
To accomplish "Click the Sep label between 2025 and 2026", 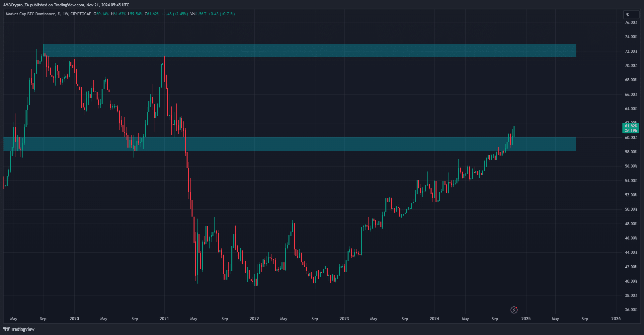I will point(585,319).
